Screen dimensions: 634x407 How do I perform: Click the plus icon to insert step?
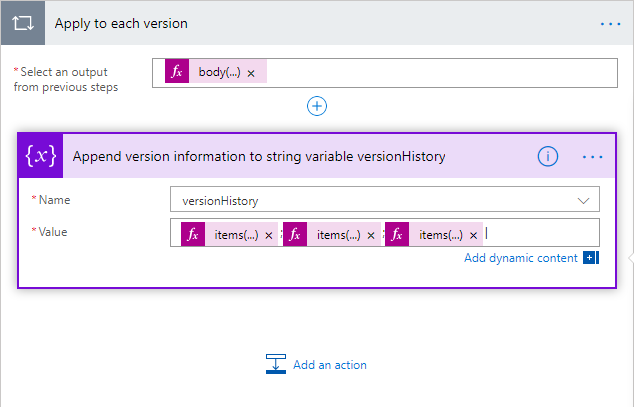click(x=317, y=105)
